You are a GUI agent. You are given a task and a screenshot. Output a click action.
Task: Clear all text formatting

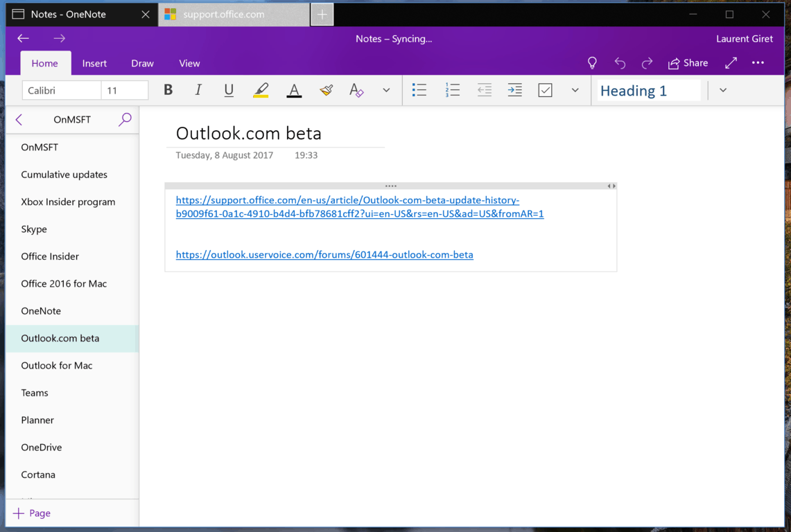pyautogui.click(x=356, y=90)
